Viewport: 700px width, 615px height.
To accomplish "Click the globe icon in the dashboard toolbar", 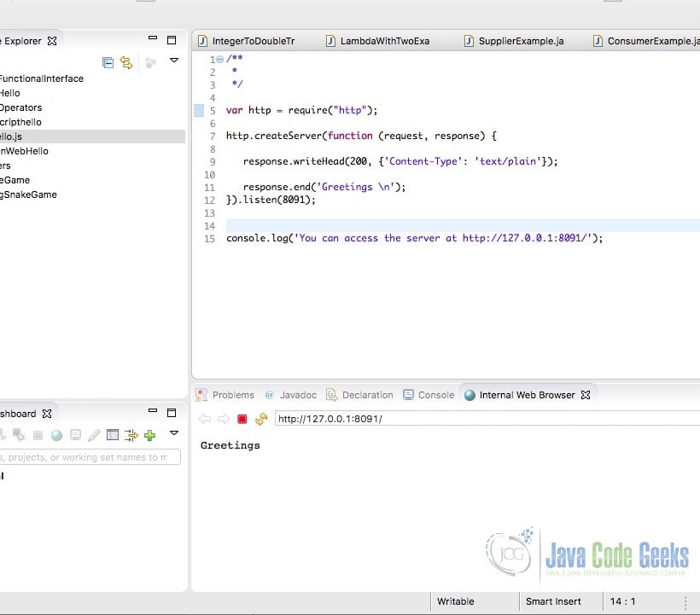I will 55,434.
